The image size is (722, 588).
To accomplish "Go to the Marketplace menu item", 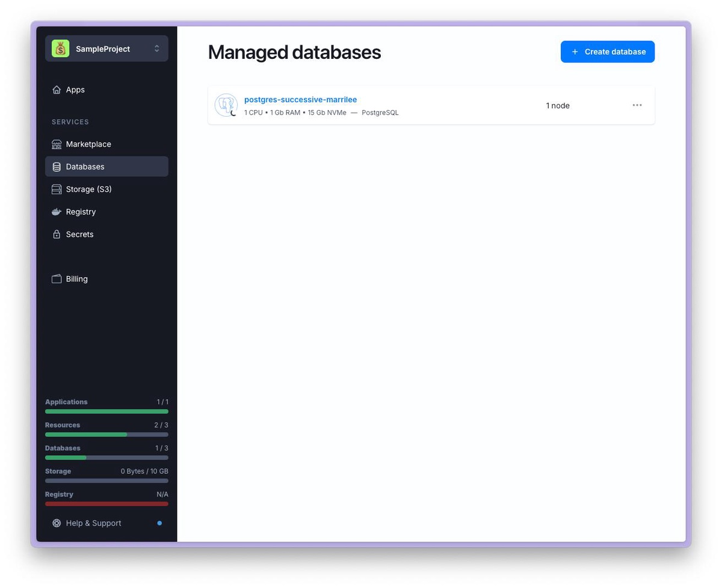I will 88,144.
